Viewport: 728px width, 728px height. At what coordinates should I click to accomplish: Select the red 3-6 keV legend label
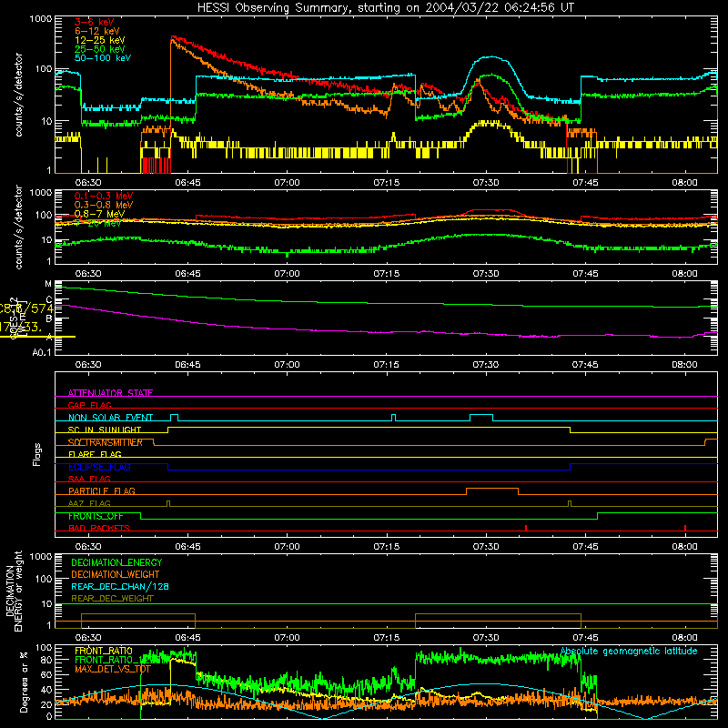pyautogui.click(x=95, y=22)
